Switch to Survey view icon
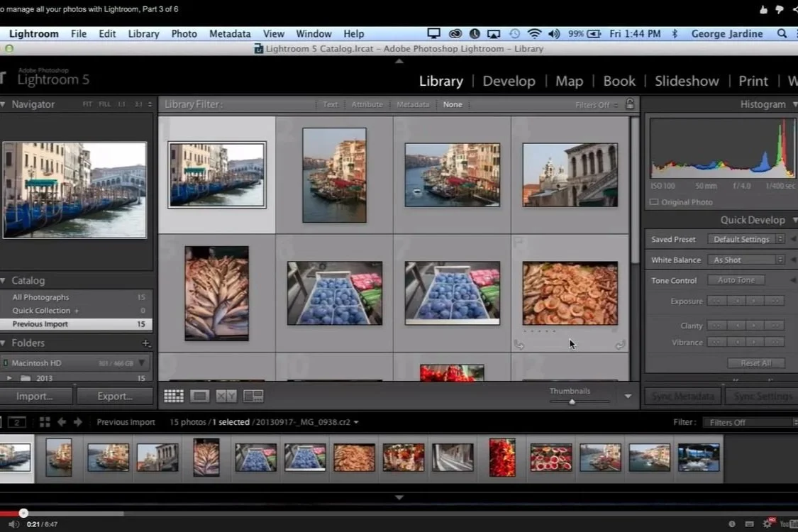The image size is (798, 532). (x=253, y=396)
